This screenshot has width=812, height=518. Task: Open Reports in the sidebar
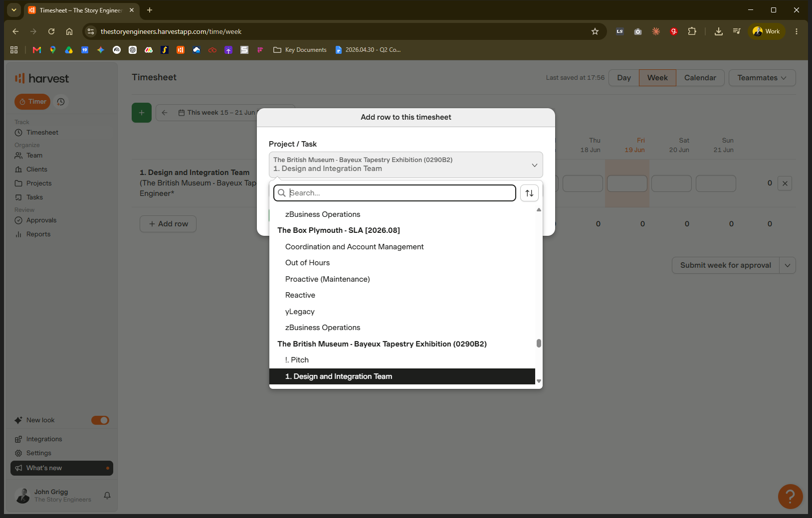[x=38, y=234]
